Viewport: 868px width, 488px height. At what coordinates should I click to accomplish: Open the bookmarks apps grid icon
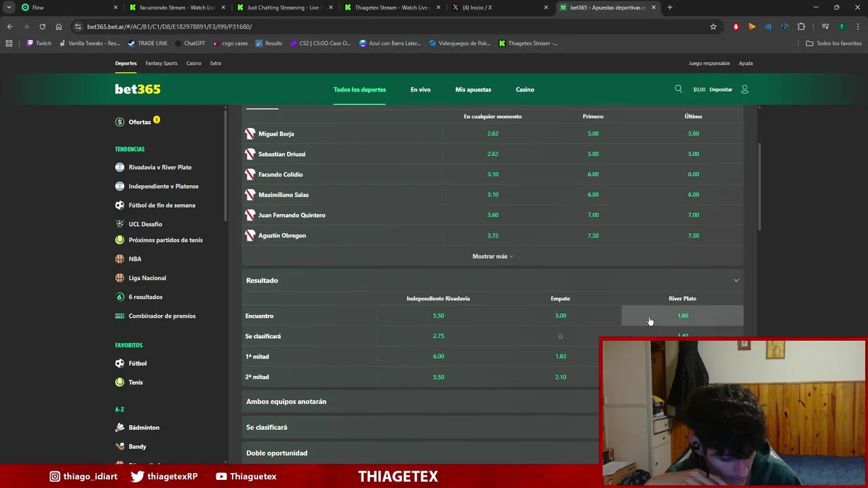coord(9,43)
